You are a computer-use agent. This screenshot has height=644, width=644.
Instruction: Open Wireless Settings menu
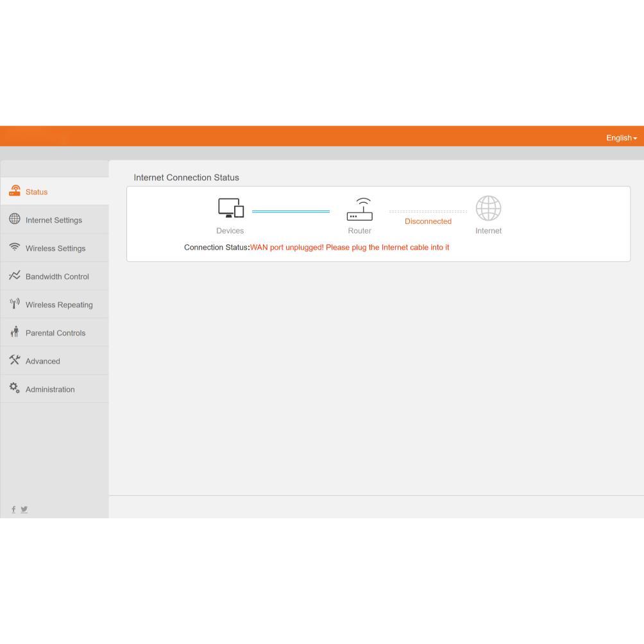pos(55,248)
